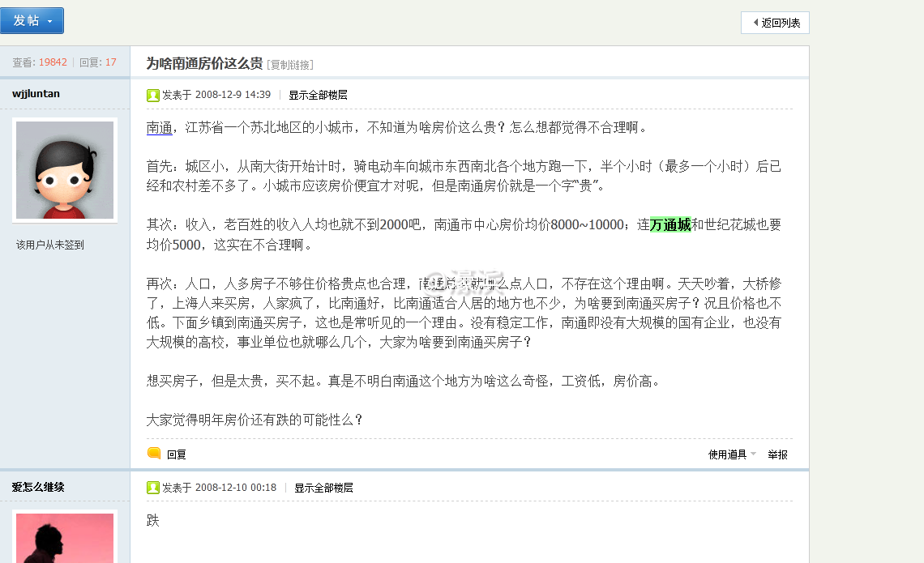This screenshot has width=924, height=563.
Task: Click the highlighted 万通城 keyword link
Action: coord(669,224)
